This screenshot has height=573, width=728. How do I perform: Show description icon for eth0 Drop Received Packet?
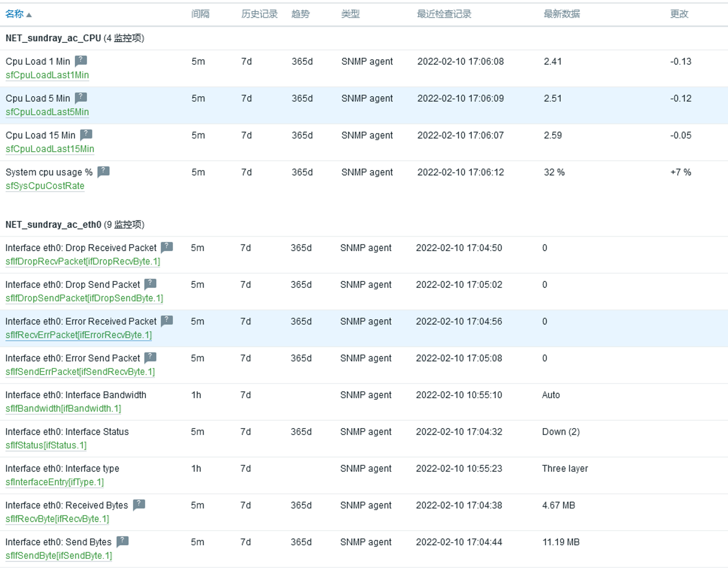click(167, 247)
